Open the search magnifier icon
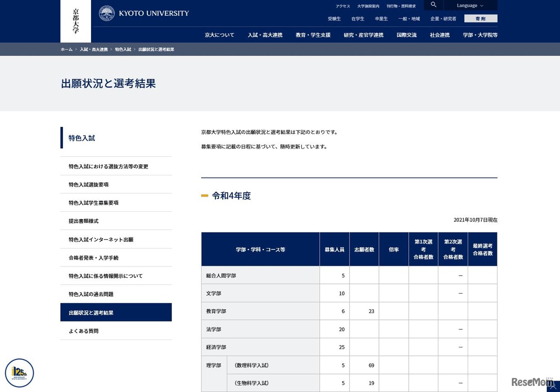560x392 pixels. (433, 5)
